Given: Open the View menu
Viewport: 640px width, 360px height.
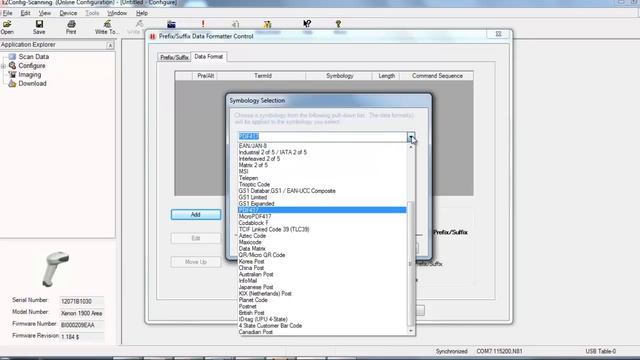Looking at the screenshot, I should pyautogui.click(x=45, y=13).
